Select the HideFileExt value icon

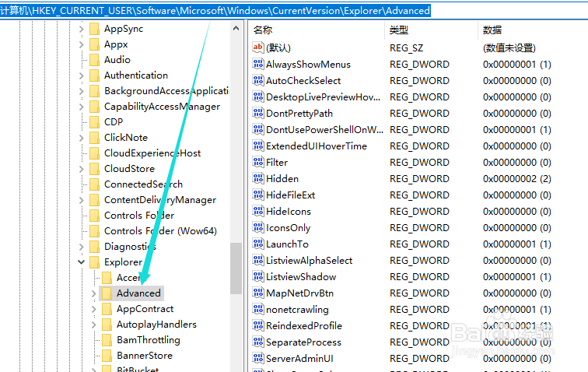[258, 195]
